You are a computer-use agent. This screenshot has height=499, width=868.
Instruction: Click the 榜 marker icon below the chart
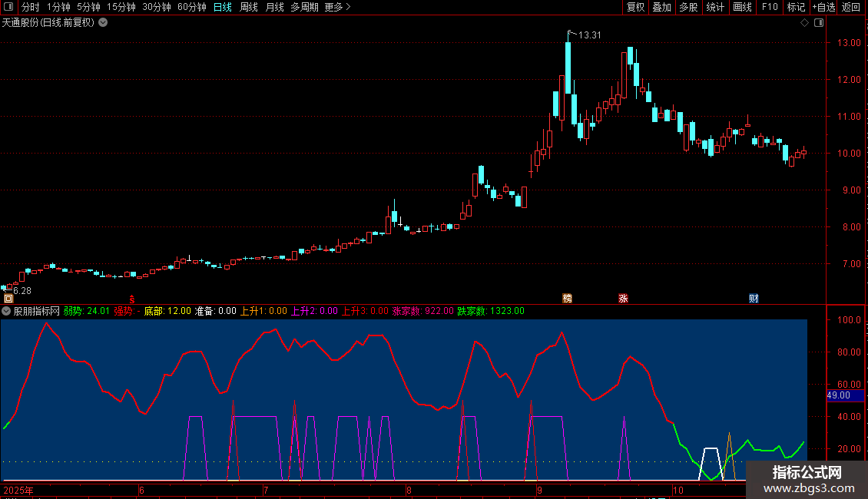coord(568,298)
